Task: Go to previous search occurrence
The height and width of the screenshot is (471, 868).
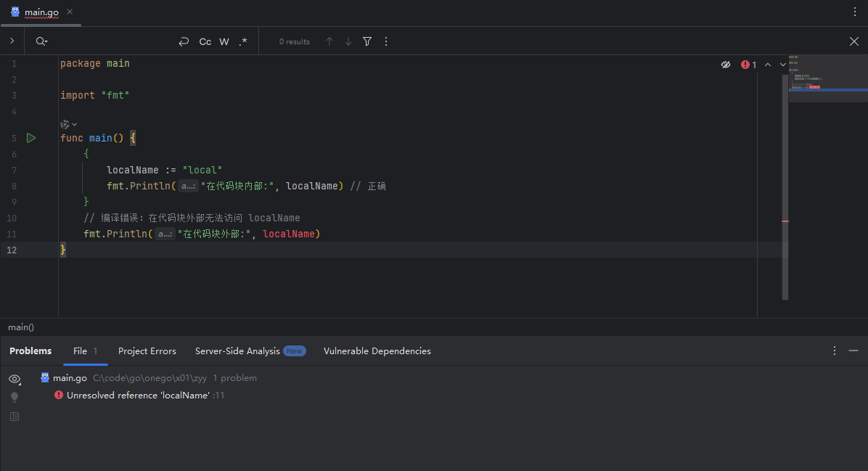Action: (x=329, y=41)
